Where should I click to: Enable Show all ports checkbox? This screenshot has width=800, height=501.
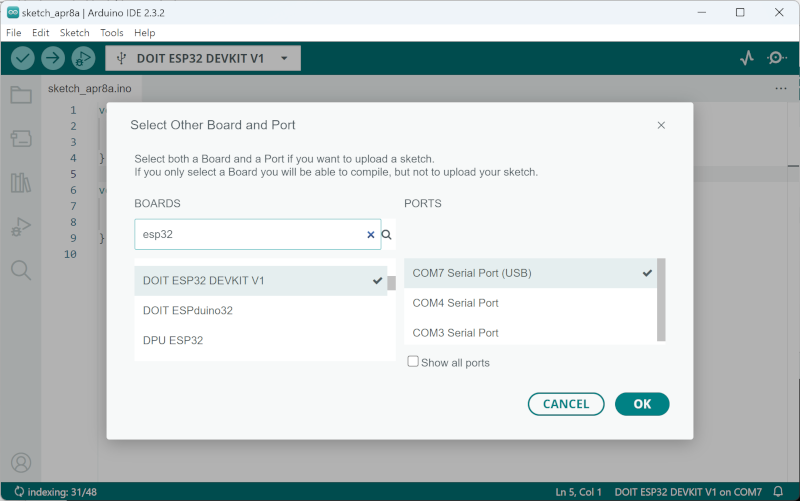click(x=413, y=362)
